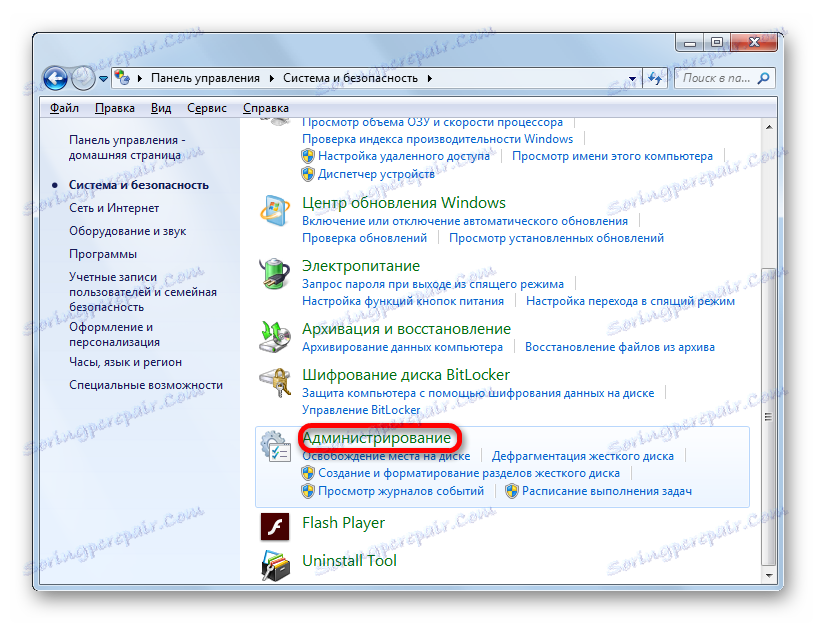Click the Центр обновления Windows icon
This screenshot has width=817, height=624.
[x=275, y=210]
